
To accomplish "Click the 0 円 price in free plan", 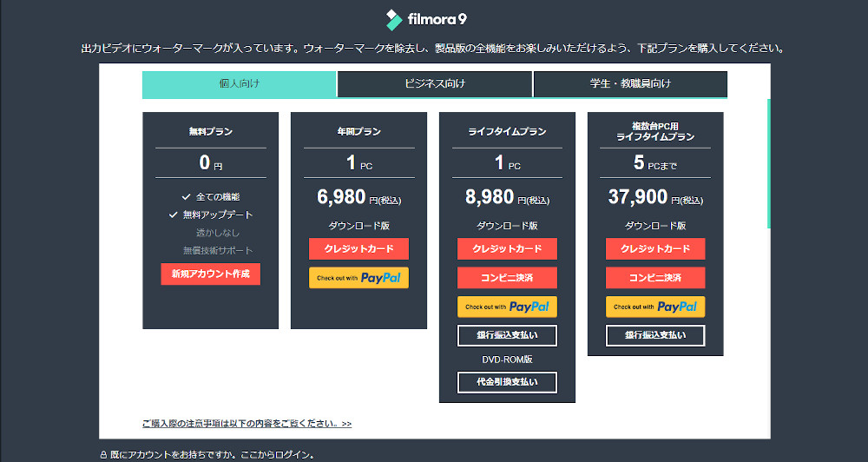I will tap(210, 163).
